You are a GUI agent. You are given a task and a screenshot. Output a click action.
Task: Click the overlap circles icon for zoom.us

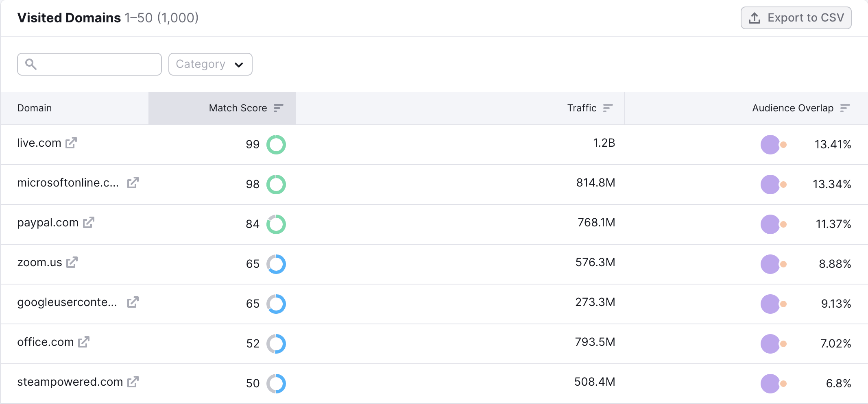coord(774,264)
